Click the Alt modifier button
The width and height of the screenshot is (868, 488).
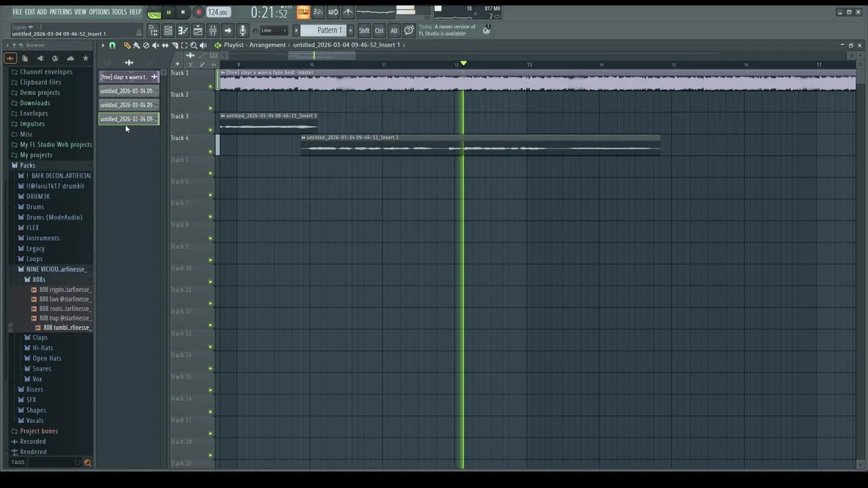coord(394,30)
